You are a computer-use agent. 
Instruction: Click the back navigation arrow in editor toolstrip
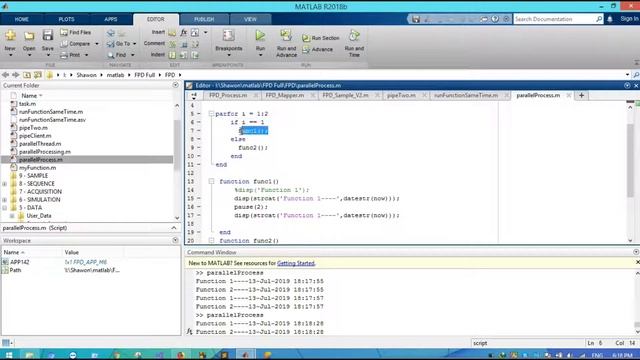(111, 33)
